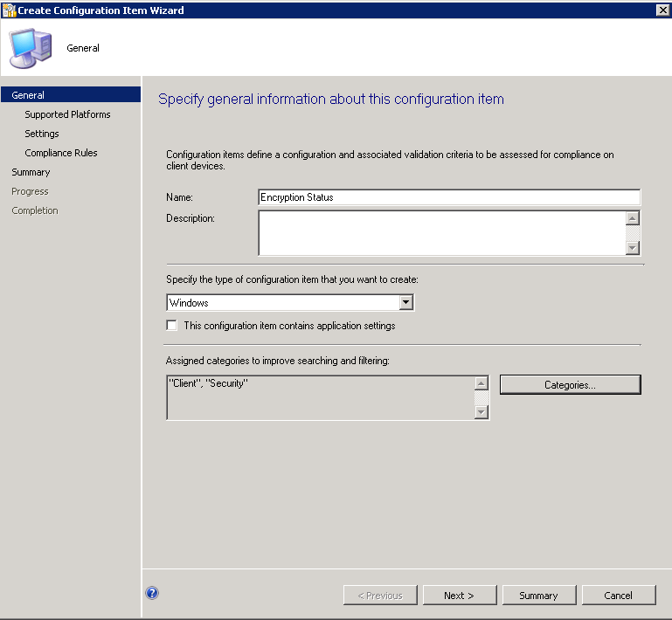This screenshot has height=620, width=672.
Task: Open the configuration item type dropdown
Action: [x=405, y=303]
